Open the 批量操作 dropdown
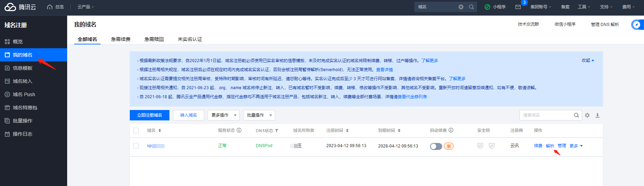The height and width of the screenshot is (186, 644). [259, 115]
